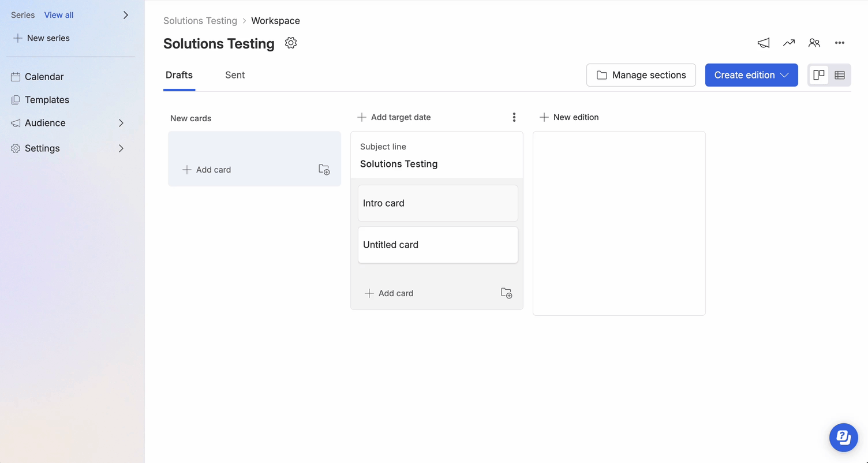Click the megaphone announcements icon
This screenshot has width=868, height=463.
tap(764, 43)
